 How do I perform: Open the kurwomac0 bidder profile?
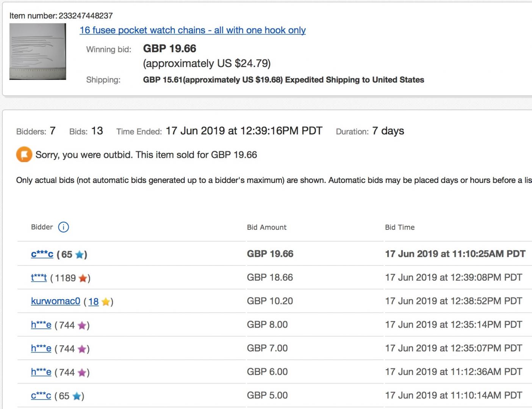[55, 301]
